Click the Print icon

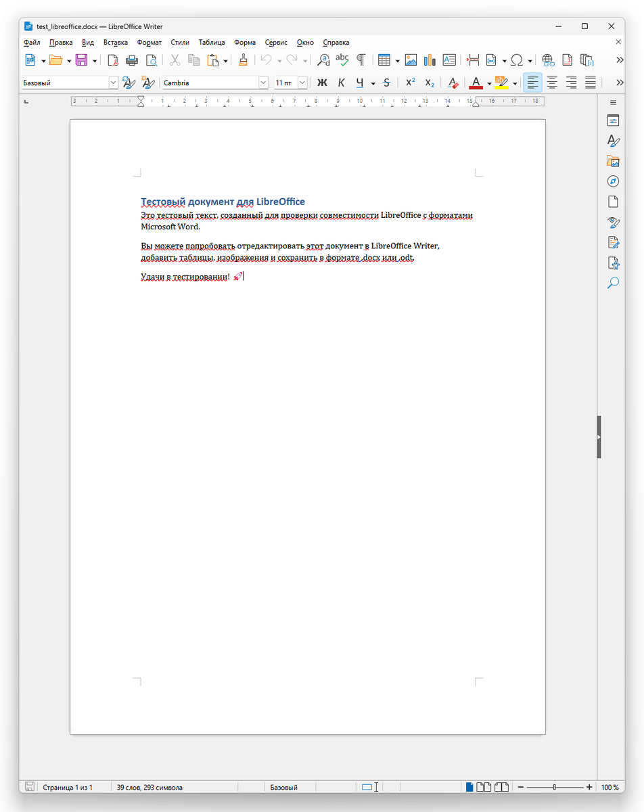[132, 60]
